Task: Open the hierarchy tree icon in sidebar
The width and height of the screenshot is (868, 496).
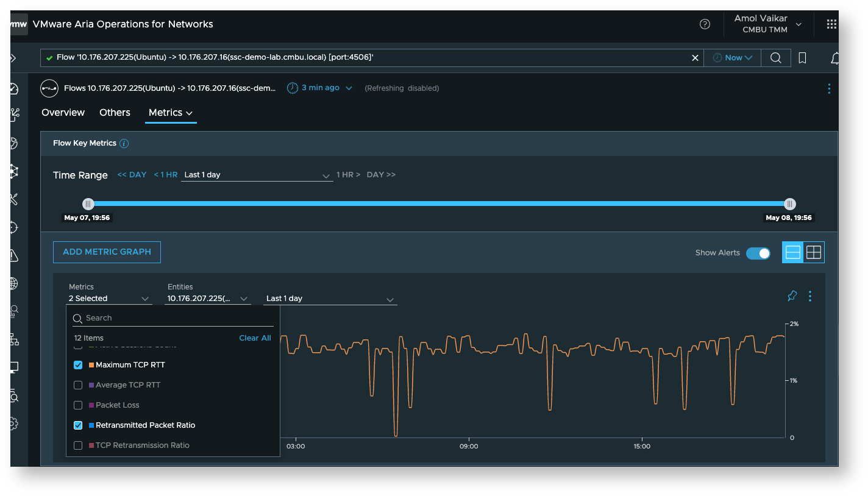Action: (x=14, y=340)
